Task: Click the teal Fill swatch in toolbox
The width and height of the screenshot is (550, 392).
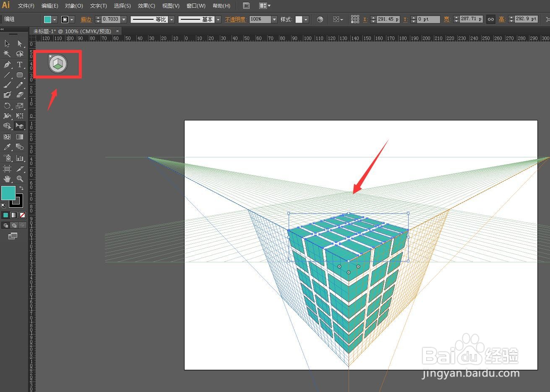Action: [8, 193]
